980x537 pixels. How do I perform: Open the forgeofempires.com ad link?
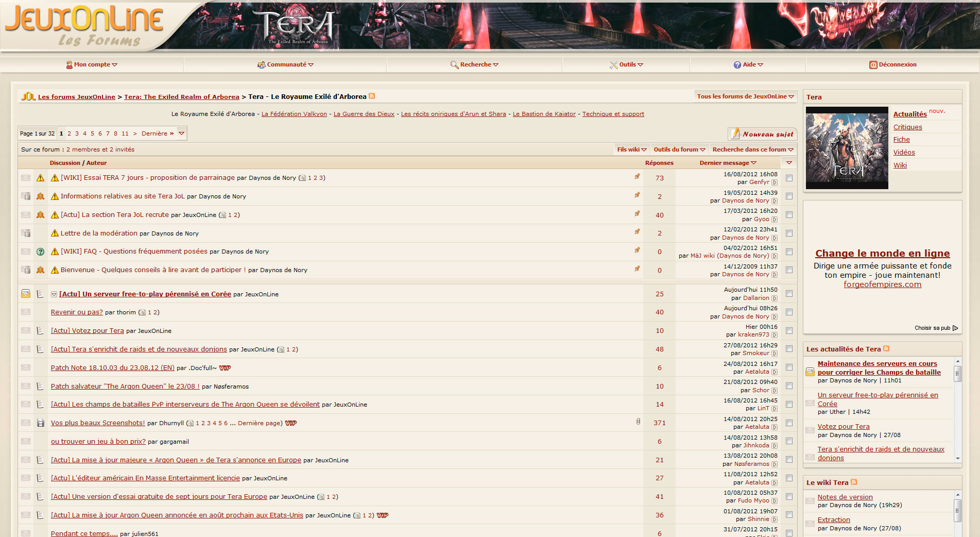(x=882, y=284)
